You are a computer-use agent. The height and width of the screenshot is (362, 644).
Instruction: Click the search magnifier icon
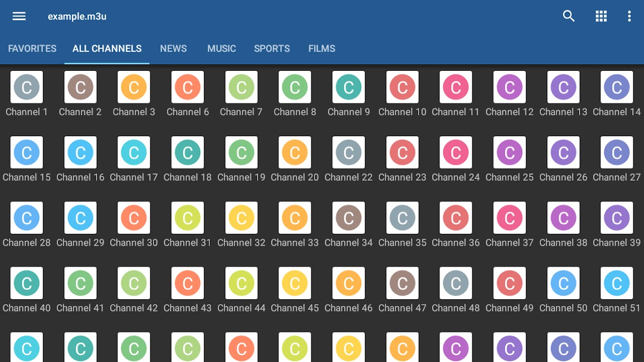pyautogui.click(x=568, y=16)
